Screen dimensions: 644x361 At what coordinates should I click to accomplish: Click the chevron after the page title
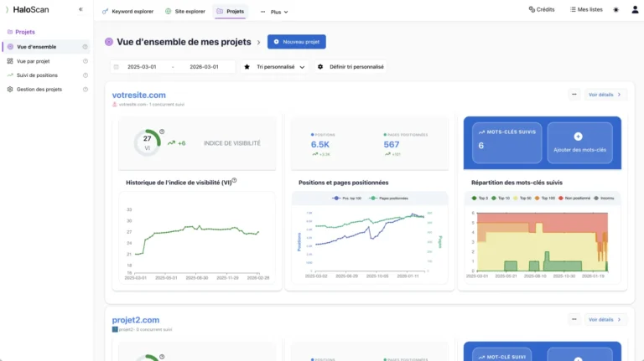pos(258,42)
